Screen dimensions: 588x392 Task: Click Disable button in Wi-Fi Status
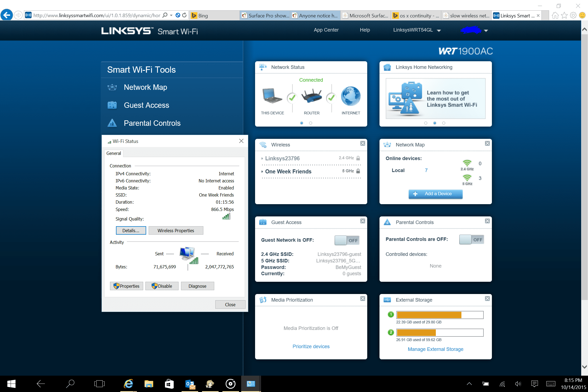[x=162, y=286]
